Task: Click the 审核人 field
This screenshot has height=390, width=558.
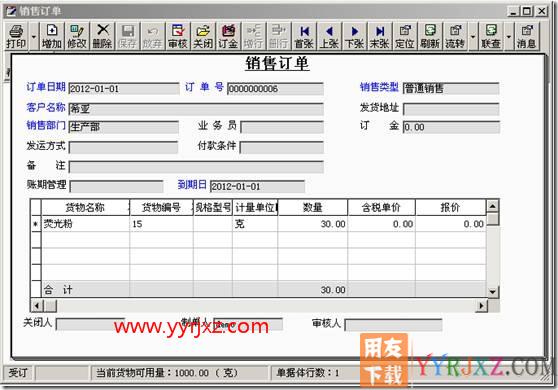Action: (393, 325)
